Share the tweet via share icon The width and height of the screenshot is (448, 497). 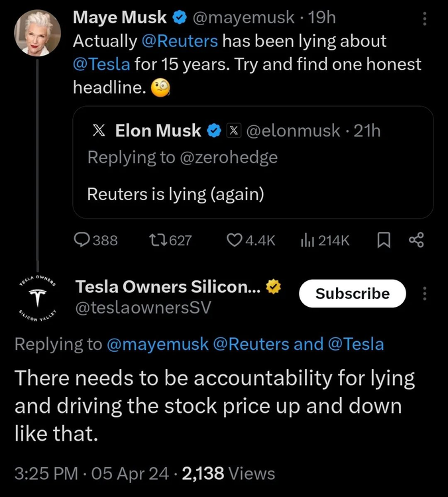(417, 241)
